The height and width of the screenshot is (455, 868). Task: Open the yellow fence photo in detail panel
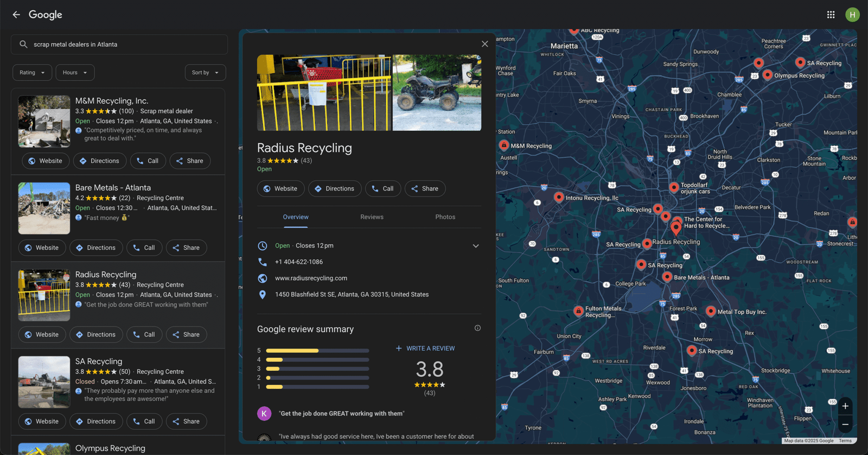[x=324, y=92]
